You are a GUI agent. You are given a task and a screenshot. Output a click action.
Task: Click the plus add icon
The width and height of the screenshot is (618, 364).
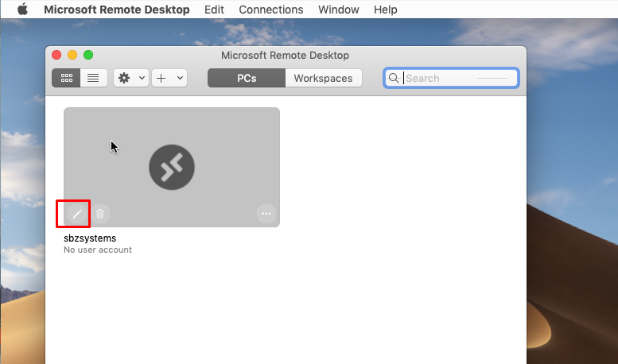[161, 78]
